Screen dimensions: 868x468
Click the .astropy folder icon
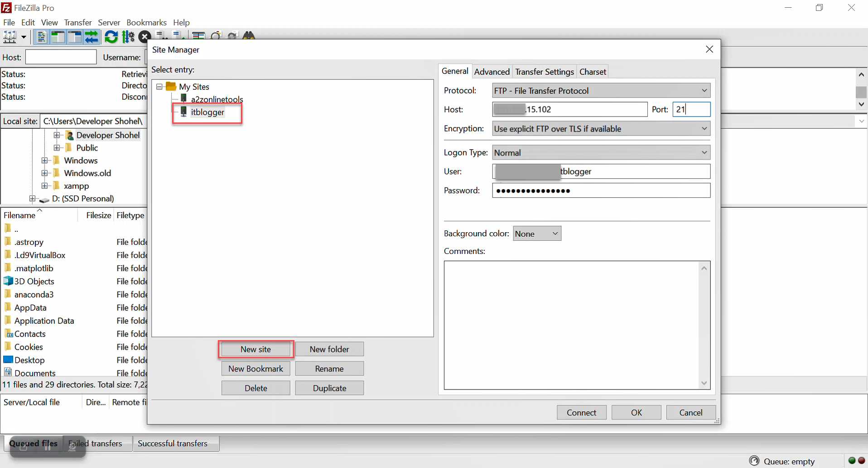[8, 241]
